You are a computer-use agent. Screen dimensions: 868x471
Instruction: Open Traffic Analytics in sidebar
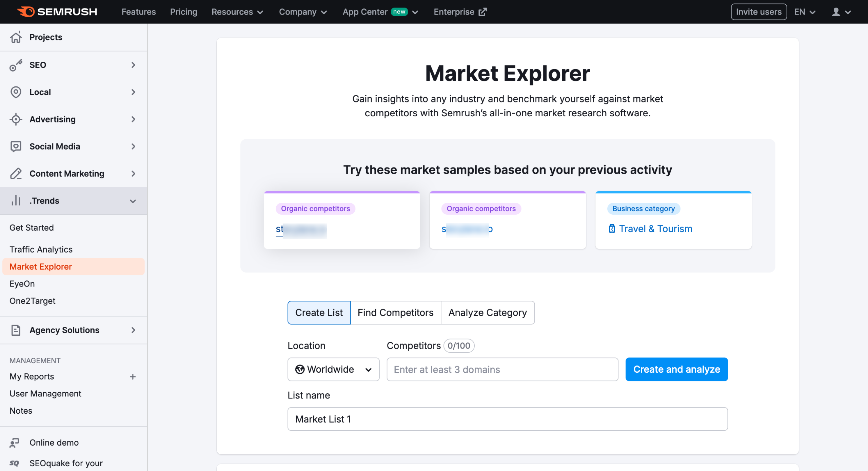point(41,250)
